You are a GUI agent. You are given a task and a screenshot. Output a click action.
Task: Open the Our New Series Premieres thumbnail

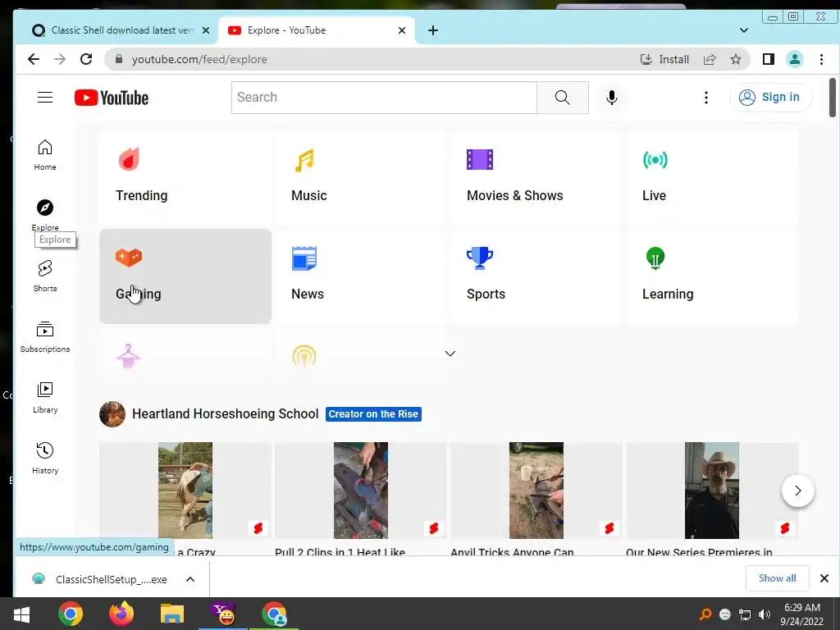point(712,491)
